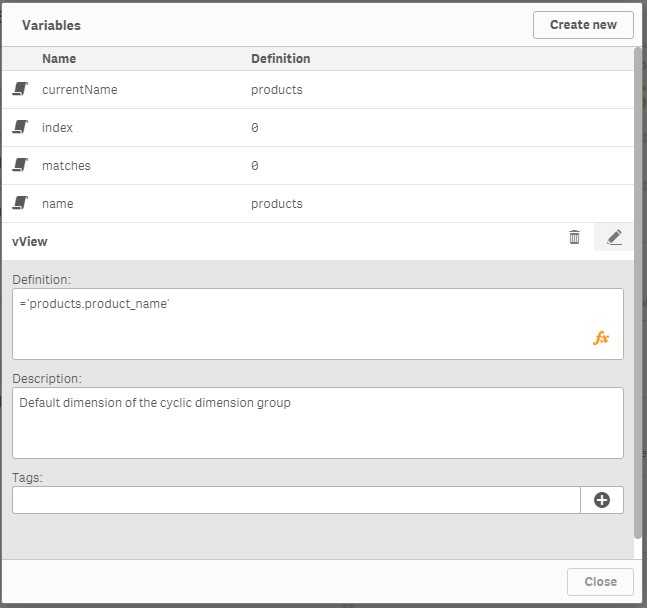This screenshot has height=608, width=647.
Task: Click products definition of currentName
Action: click(277, 90)
